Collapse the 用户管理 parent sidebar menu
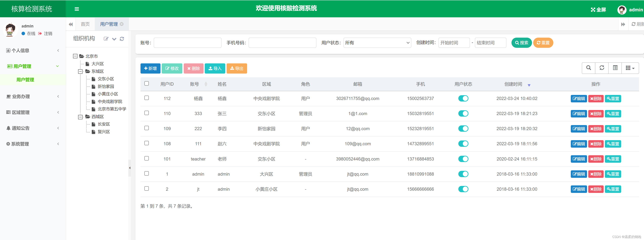This screenshot has width=644, height=240. tap(33, 66)
